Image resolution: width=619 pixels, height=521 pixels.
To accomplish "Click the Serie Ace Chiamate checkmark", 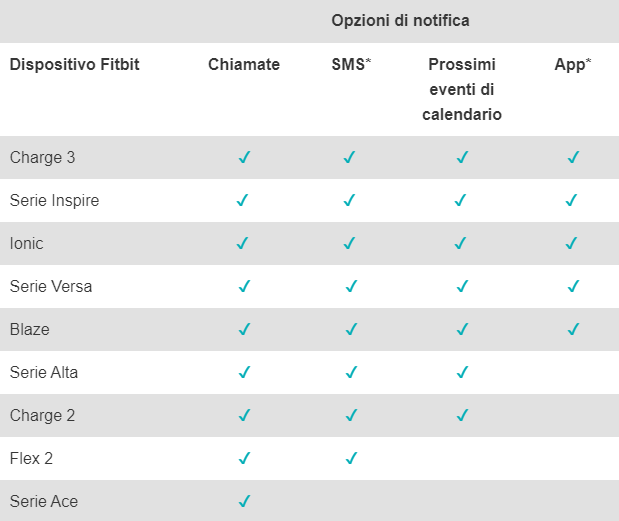I will (x=244, y=501).
